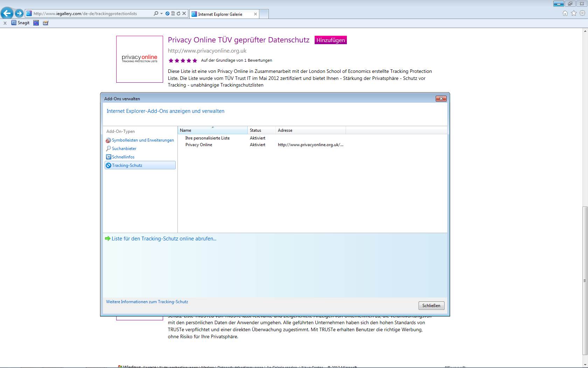Screen dimensions: 588x368
Task: Select Tracking-Schutz add-on type
Action: point(140,165)
